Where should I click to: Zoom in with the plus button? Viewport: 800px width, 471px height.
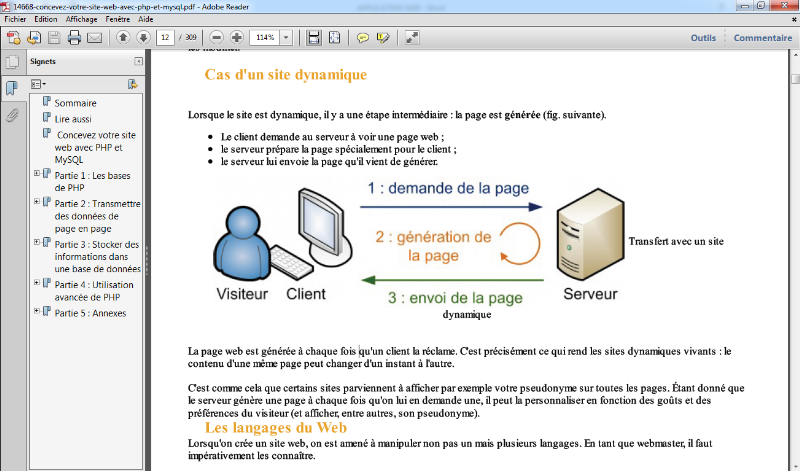point(237,37)
